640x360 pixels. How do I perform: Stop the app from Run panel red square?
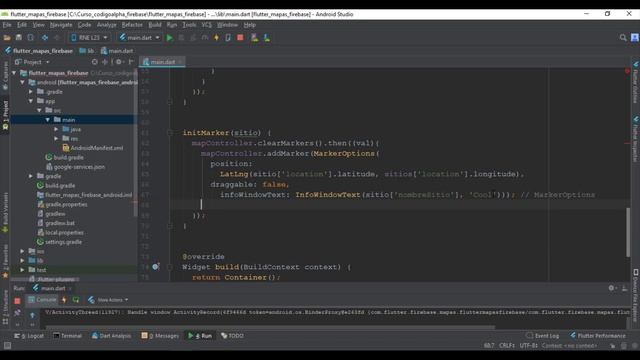17,301
